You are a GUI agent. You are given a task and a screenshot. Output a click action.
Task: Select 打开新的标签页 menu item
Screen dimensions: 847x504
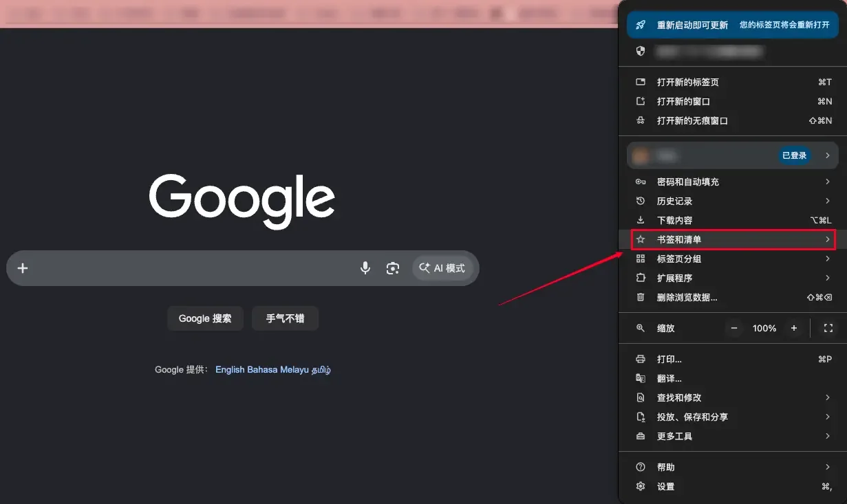click(x=732, y=82)
